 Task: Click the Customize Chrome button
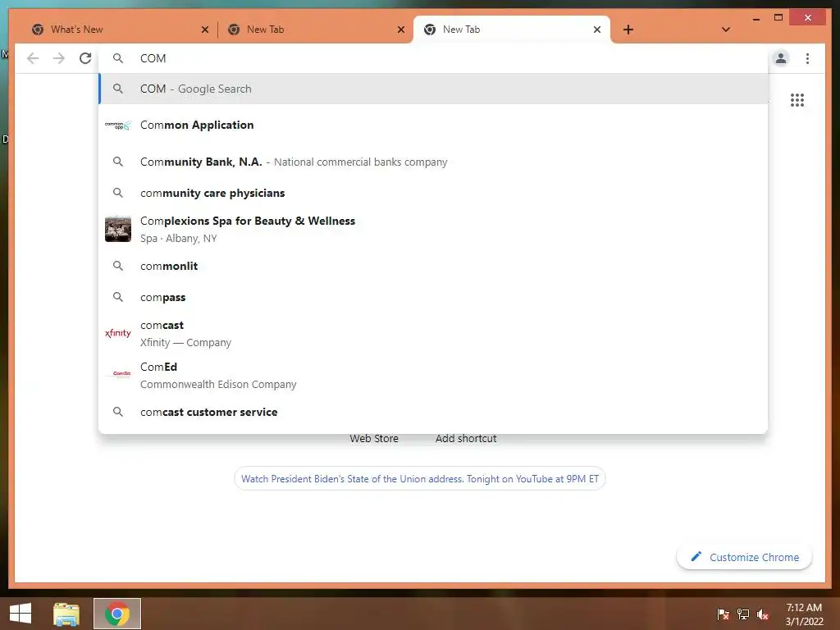745,557
